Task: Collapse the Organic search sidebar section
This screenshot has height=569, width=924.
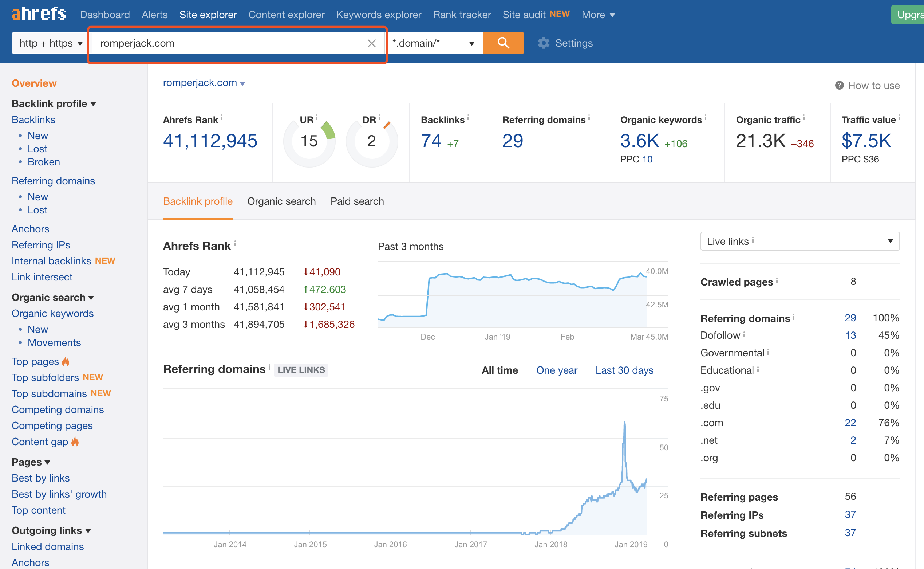Action: (x=53, y=297)
